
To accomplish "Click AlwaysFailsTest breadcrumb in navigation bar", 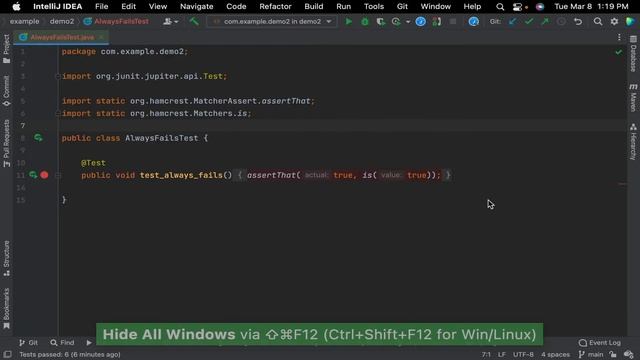I will click(117, 21).
